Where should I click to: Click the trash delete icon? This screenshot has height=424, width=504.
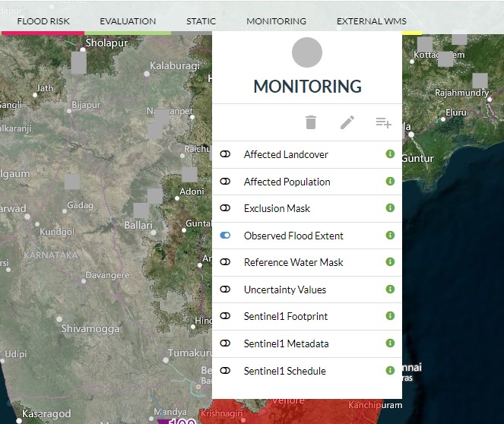coord(310,122)
